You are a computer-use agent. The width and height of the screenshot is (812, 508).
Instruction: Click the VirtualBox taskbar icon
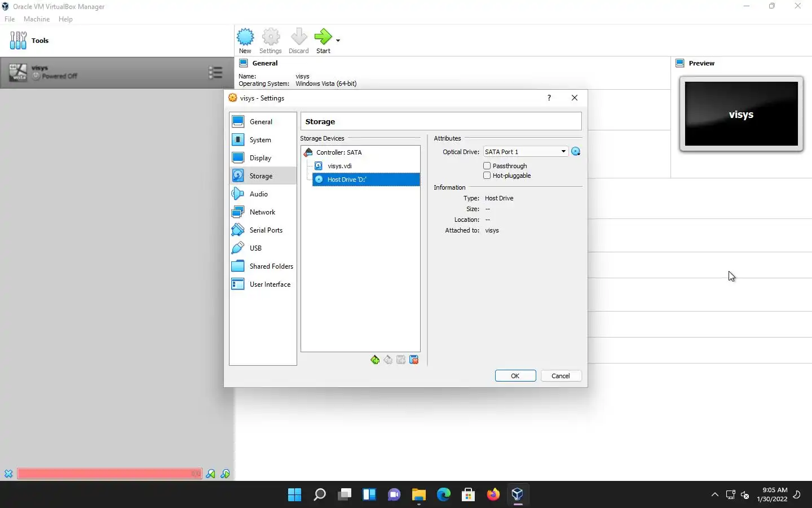click(x=518, y=494)
